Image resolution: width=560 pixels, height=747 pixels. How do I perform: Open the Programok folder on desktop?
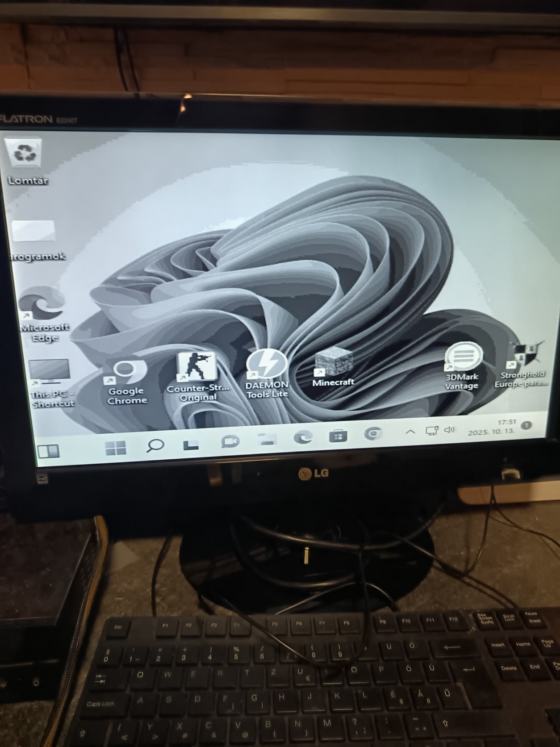tap(37, 240)
